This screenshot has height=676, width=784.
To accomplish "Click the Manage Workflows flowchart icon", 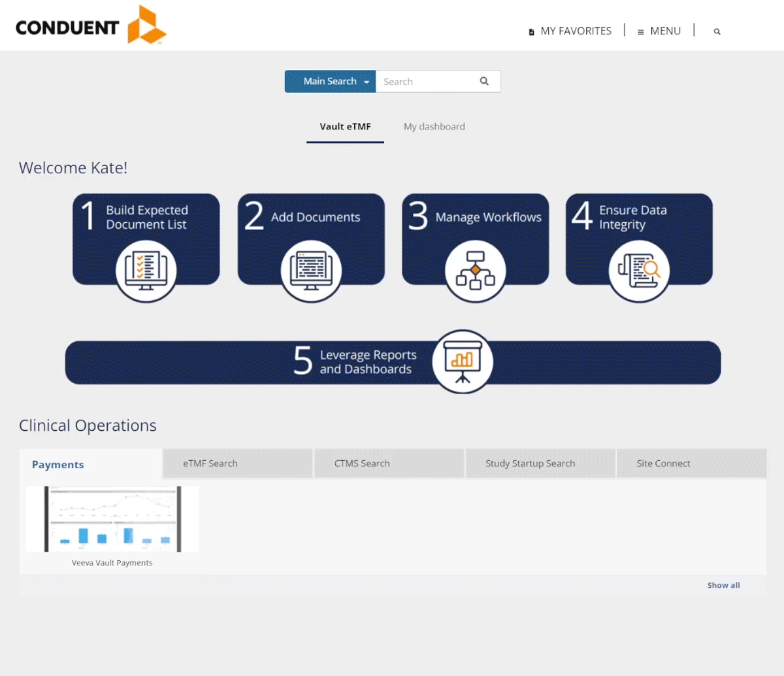I will tap(476, 271).
